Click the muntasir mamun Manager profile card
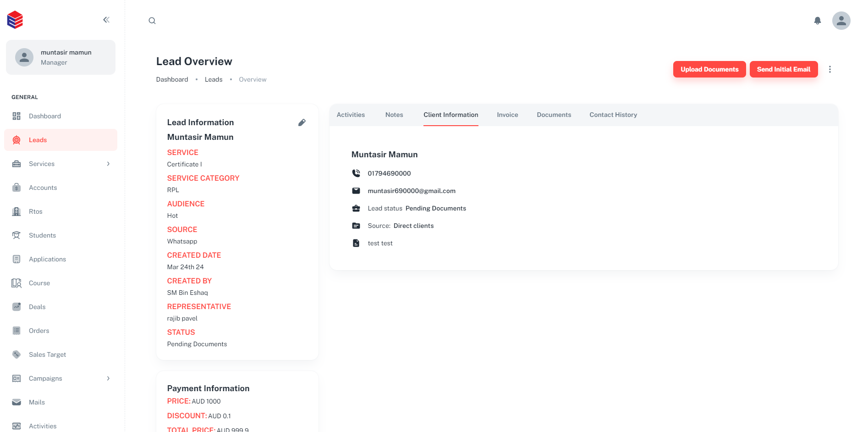868x432 pixels. pos(60,57)
